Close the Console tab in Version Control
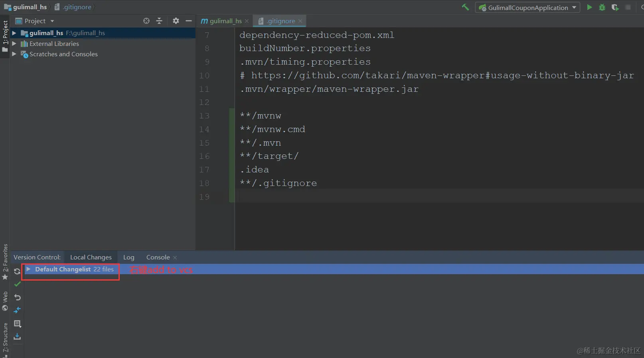The height and width of the screenshot is (358, 644). point(175,258)
